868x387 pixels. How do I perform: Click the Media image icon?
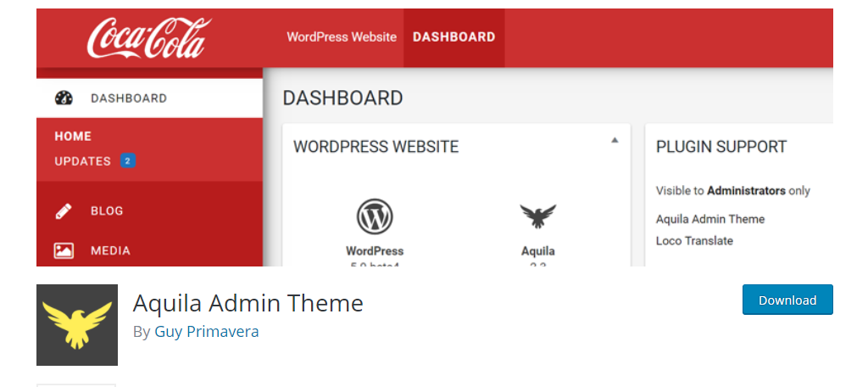tap(64, 250)
